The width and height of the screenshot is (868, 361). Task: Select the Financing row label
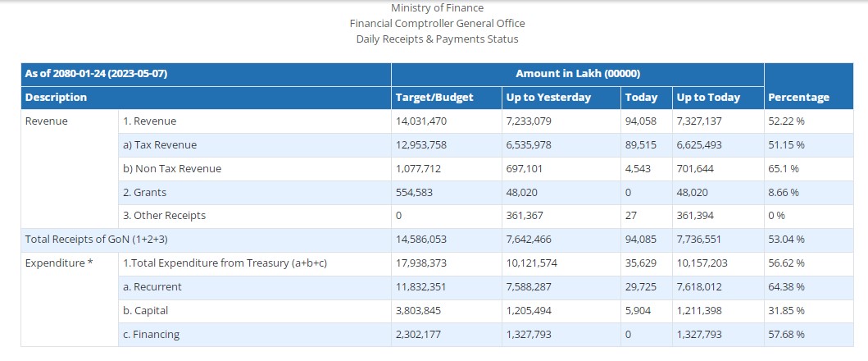151,335
